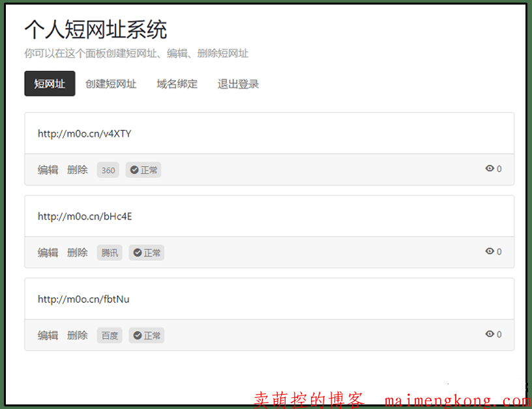532x409 pixels.
Task: Click the http://m0o.cn/v4XTY URL text
Action: tap(85, 134)
